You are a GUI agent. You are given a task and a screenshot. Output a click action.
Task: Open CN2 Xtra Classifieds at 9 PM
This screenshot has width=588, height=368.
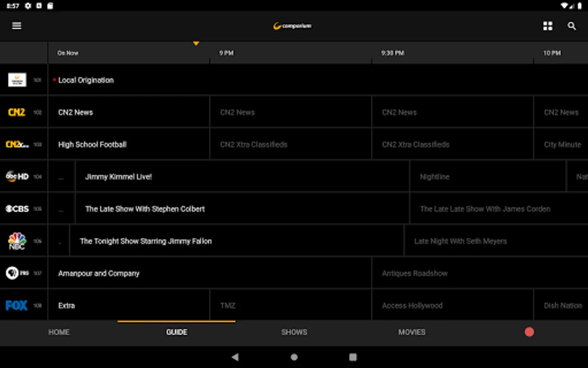(291, 144)
